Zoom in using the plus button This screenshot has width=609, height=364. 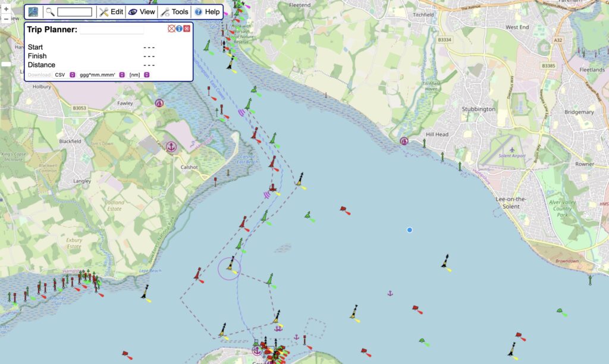point(6,9)
